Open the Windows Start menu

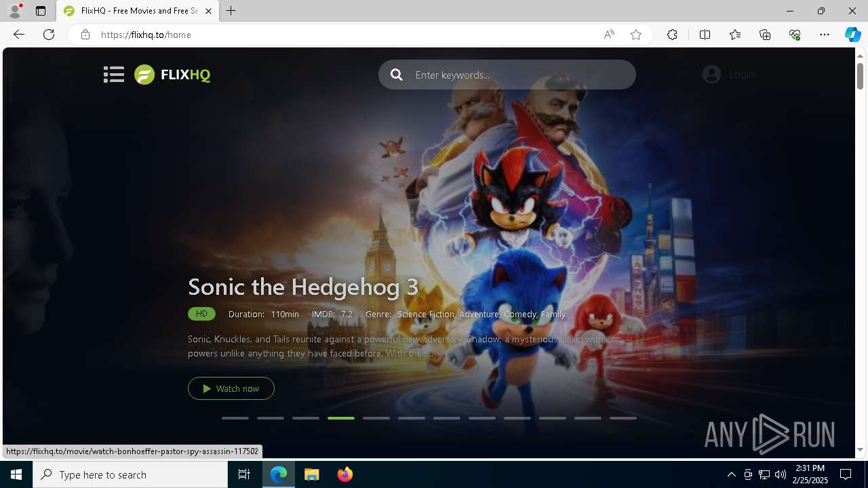pyautogui.click(x=16, y=474)
